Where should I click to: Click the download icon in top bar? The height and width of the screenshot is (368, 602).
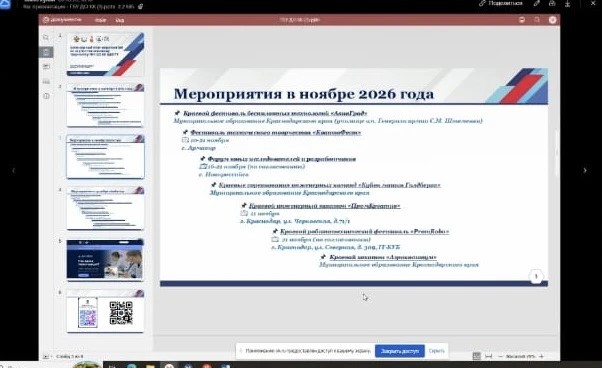coord(567,3)
